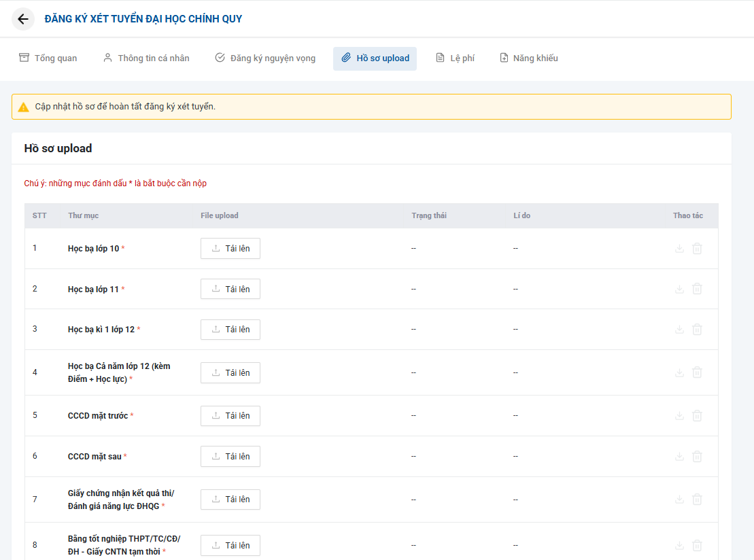Click trash icon for Học bạ lớp 11
Screen dimensions: 754x560
[697, 289]
